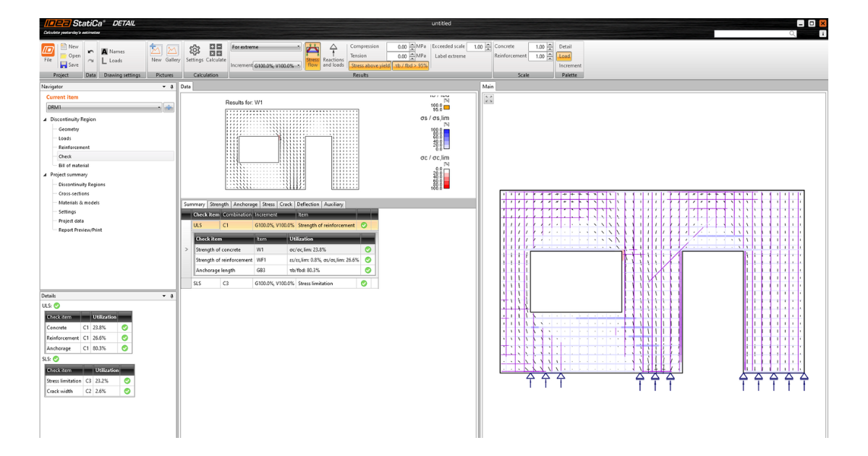Open the For extreme dropdown
The width and height of the screenshot is (868, 456).
tap(265, 47)
